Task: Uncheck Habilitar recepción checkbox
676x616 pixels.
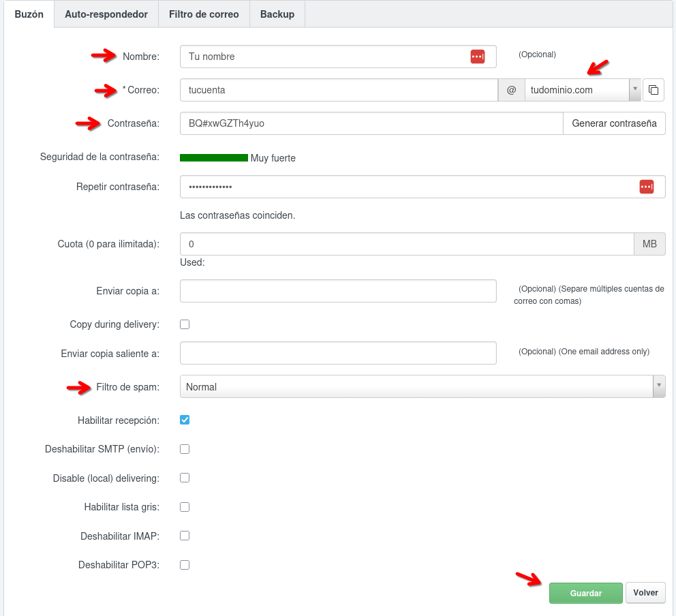Action: 185,420
